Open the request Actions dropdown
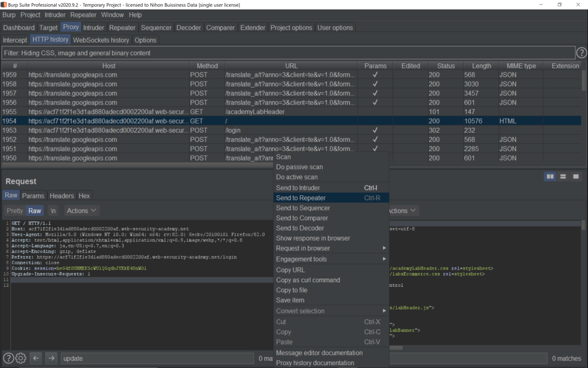Screen dimensions: 588x368 (81, 210)
